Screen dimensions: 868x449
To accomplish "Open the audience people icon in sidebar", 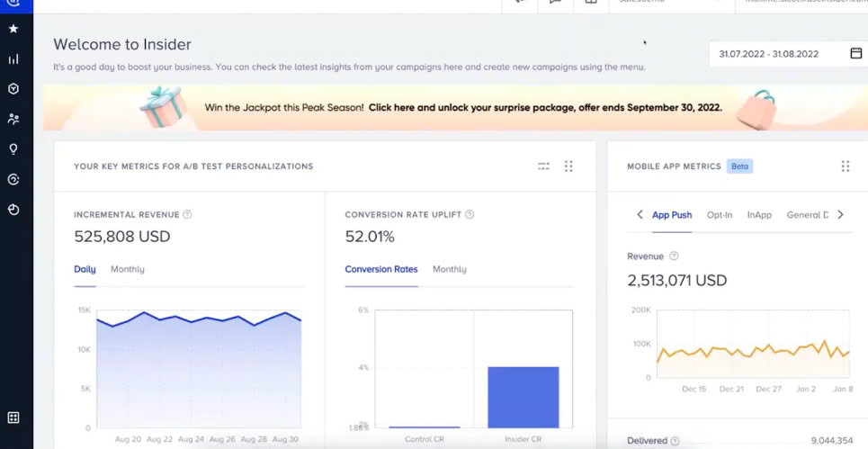I will pos(13,119).
